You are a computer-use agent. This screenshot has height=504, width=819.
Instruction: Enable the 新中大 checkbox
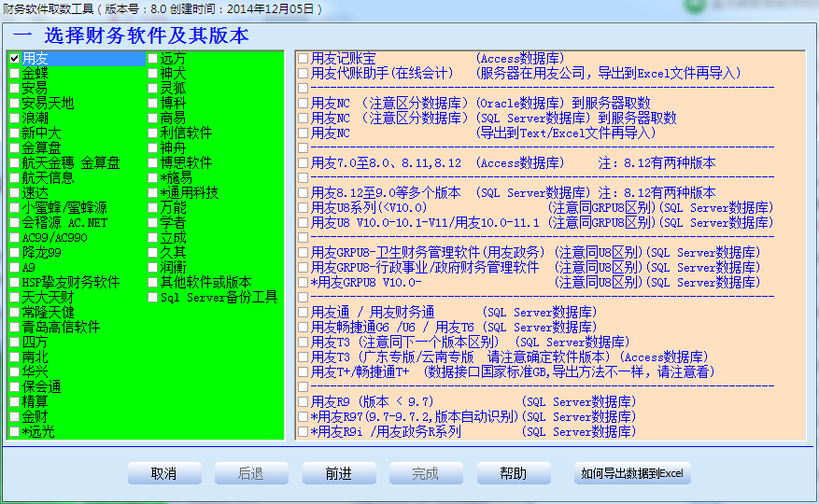15,133
